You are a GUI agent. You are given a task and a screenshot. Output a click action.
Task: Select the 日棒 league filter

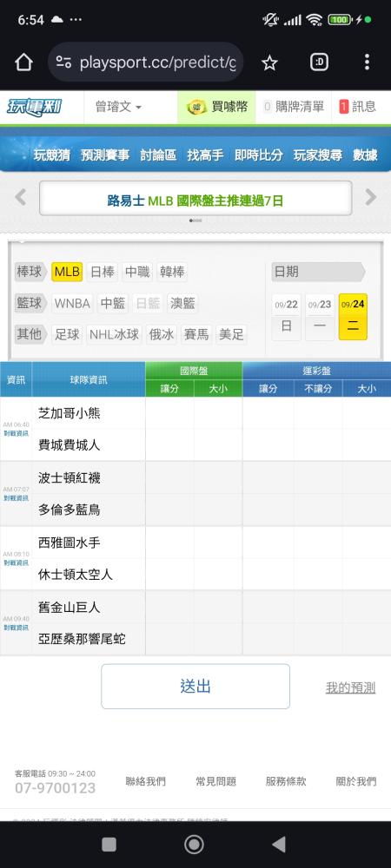click(103, 272)
